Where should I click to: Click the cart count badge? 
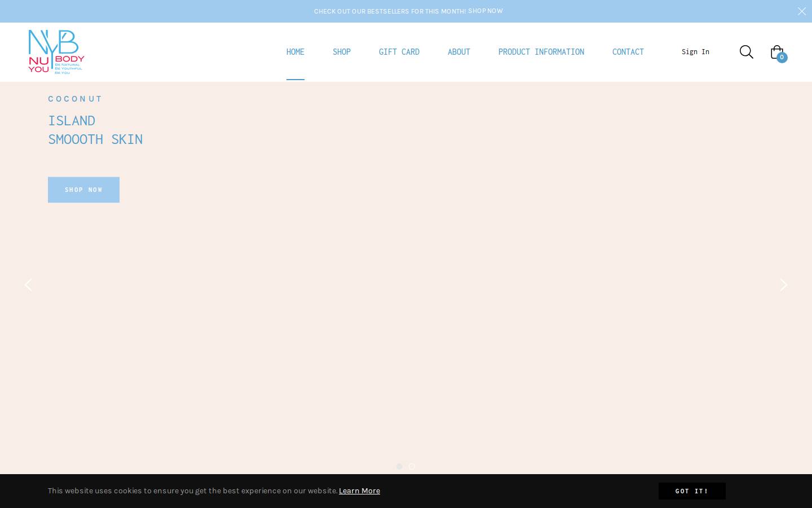[x=782, y=58]
